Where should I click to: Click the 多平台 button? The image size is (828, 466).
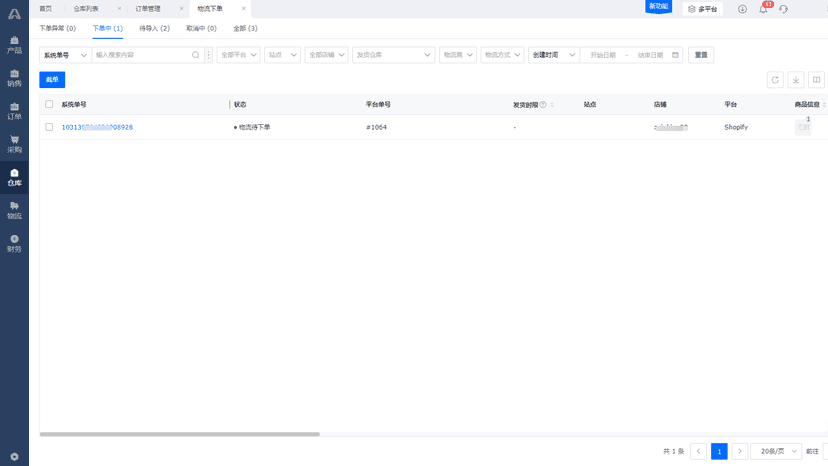[x=702, y=9]
